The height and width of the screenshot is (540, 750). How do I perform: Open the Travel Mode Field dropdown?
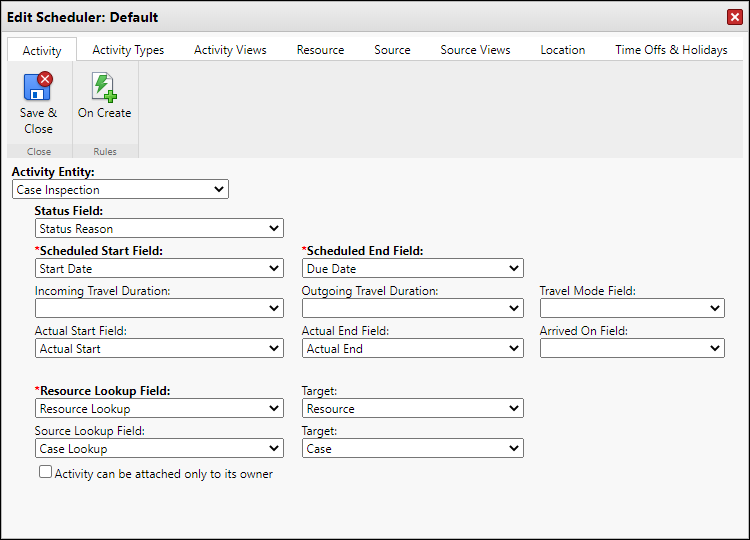point(632,308)
